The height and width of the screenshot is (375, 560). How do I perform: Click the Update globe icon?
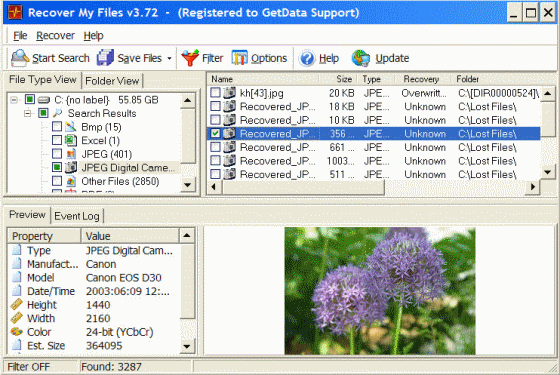click(x=361, y=58)
